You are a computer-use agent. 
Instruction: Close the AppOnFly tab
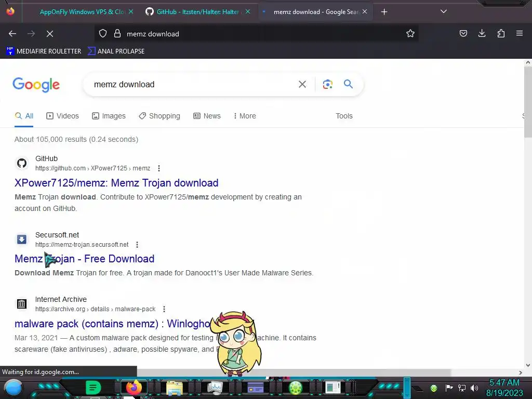[x=131, y=11]
